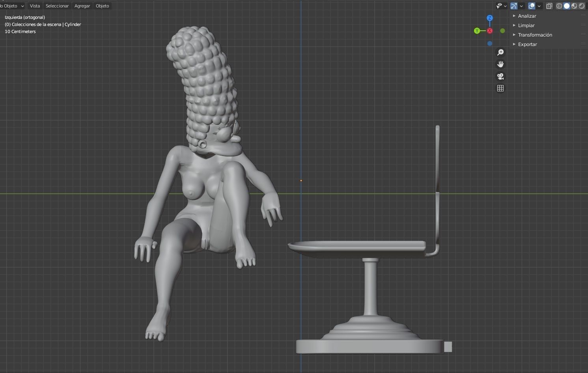Toggle X-ray display mode
Image resolution: width=588 pixels, height=373 pixels.
[x=549, y=6]
